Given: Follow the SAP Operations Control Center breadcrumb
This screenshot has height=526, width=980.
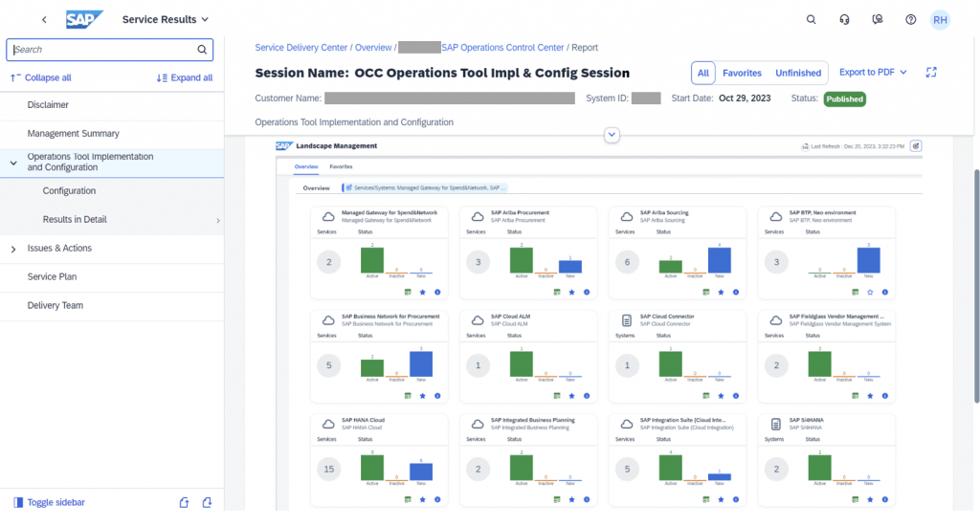Looking at the screenshot, I should coord(502,48).
